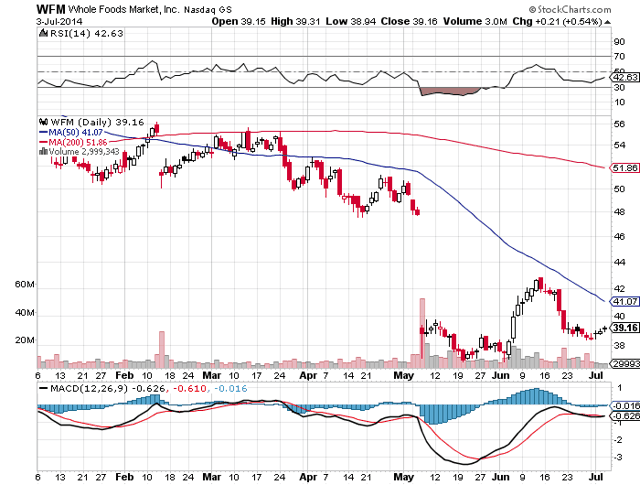
Task: Click the 40M volume axis label
Action: pyautogui.click(x=24, y=313)
